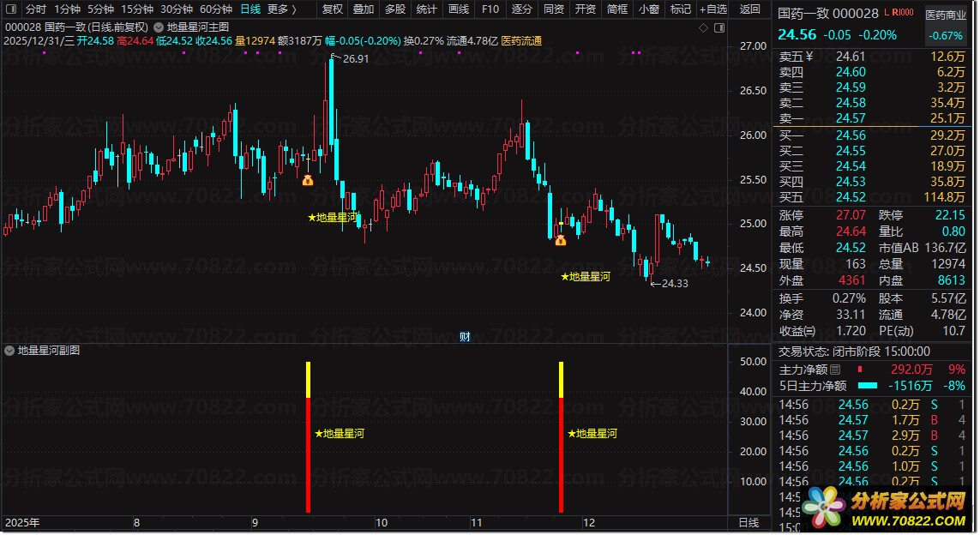980x535 pixels.
Task: Expand the 更多 timeframe options
Action: [x=282, y=9]
